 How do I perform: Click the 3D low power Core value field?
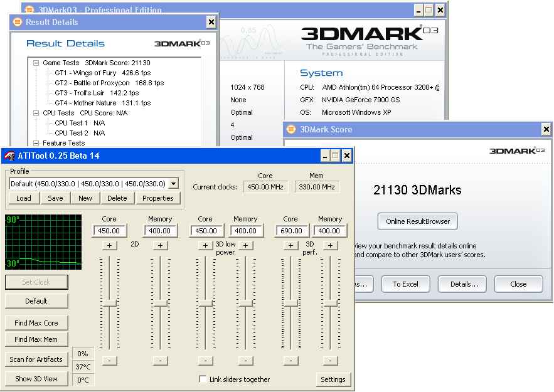[206, 231]
